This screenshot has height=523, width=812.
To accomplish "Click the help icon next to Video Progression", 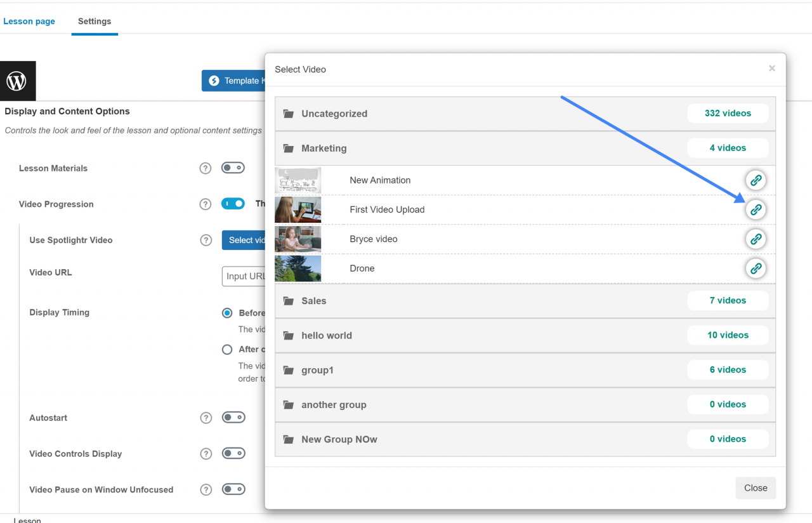I will [205, 204].
